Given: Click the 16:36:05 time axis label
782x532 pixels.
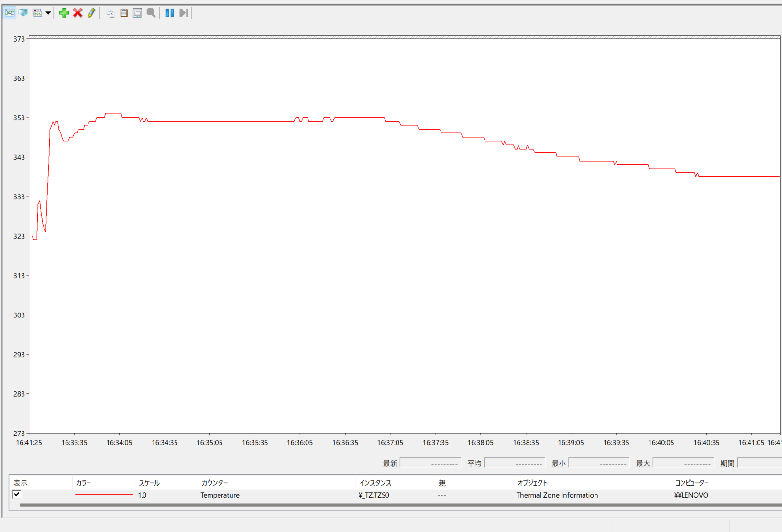Looking at the screenshot, I should tap(300, 443).
